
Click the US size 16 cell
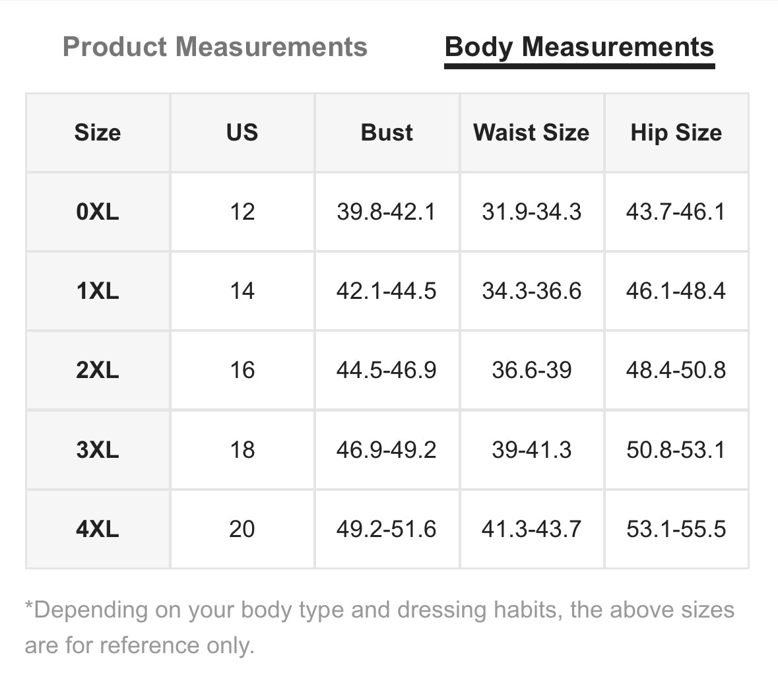242,370
